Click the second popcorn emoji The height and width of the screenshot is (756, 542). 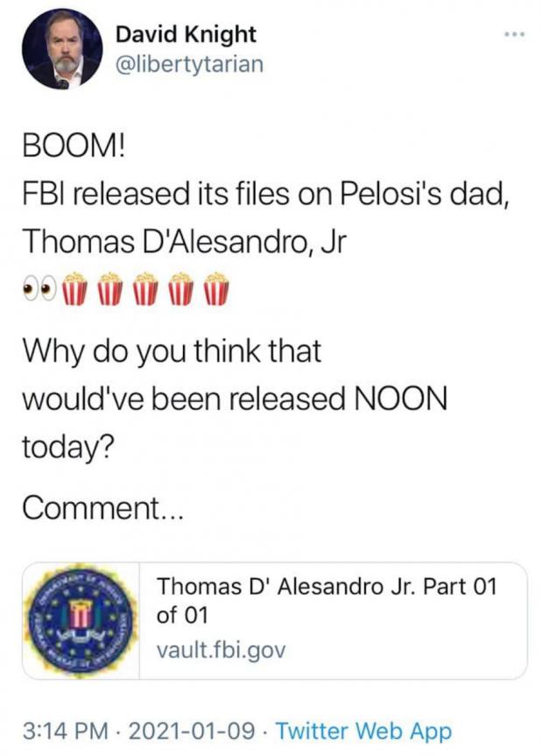coord(111,286)
